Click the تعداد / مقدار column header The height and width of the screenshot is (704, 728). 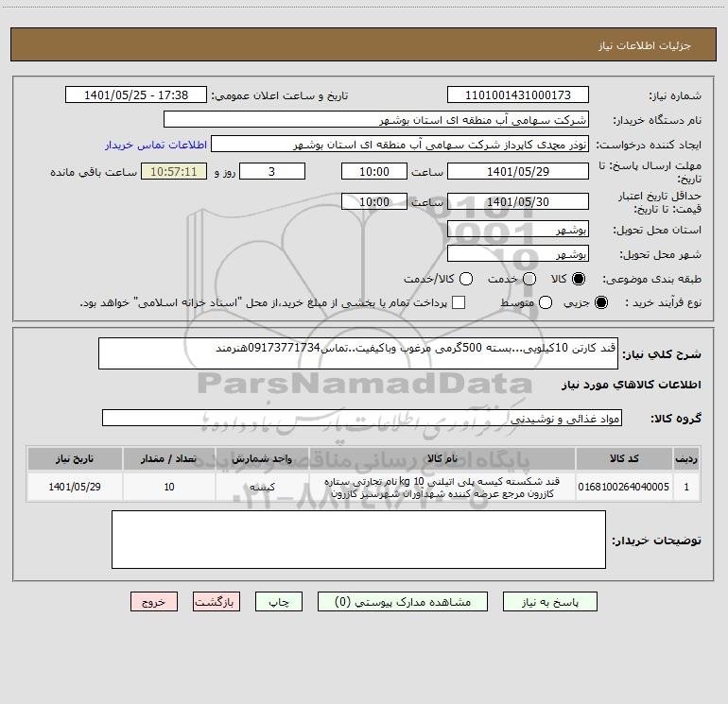[169, 459]
